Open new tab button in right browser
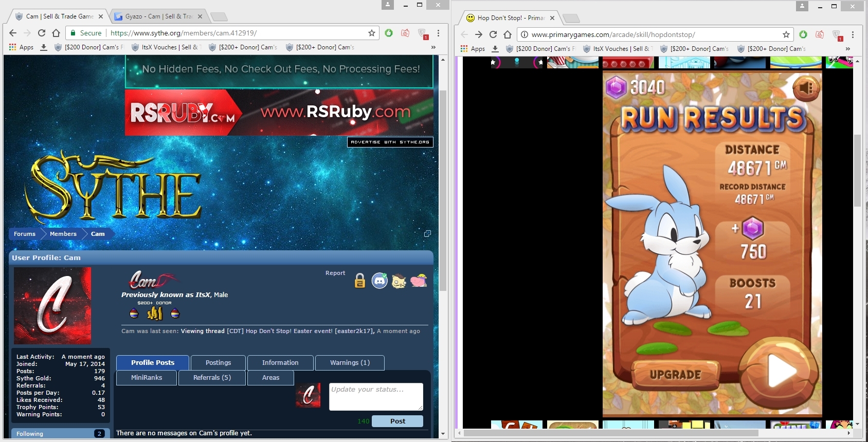The height and width of the screenshot is (442, 868). (571, 19)
